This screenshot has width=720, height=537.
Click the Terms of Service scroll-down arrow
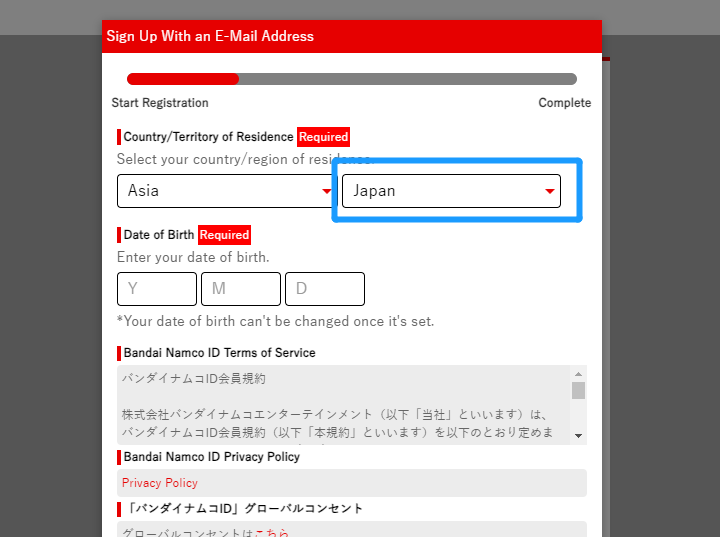pos(579,436)
